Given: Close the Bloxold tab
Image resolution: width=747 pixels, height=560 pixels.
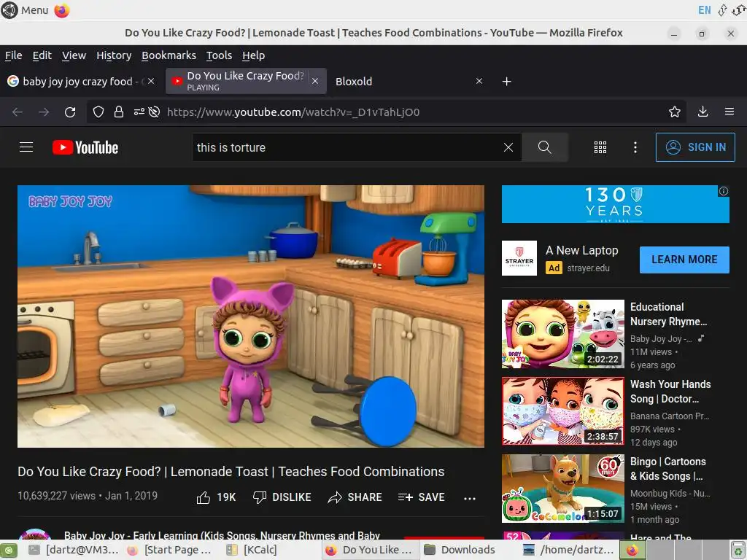Looking at the screenshot, I should coord(479,82).
